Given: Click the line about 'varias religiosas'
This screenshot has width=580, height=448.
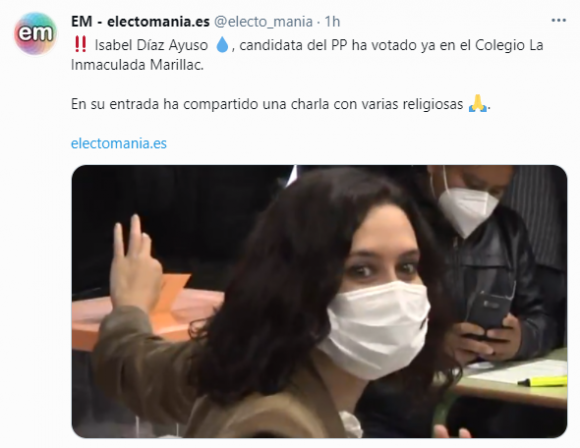Looking at the screenshot, I should coord(281,104).
